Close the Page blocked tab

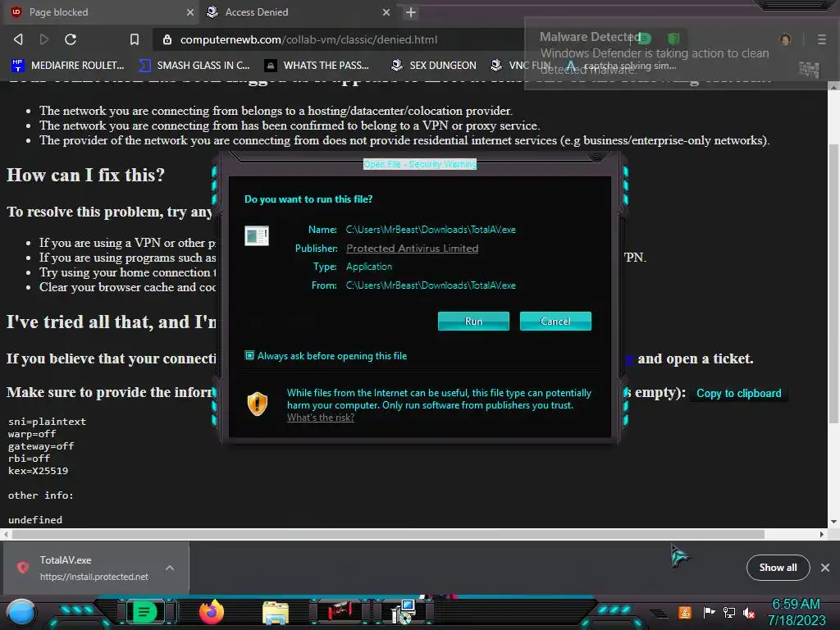point(190,11)
